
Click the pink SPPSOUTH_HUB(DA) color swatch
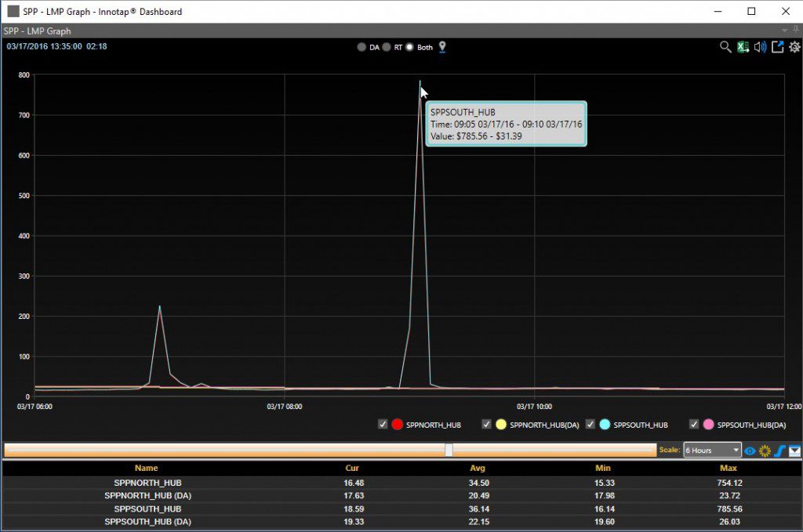[x=708, y=424]
